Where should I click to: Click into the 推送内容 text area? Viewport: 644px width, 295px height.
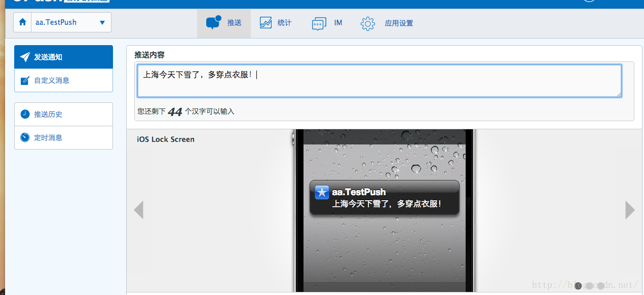coord(380,81)
